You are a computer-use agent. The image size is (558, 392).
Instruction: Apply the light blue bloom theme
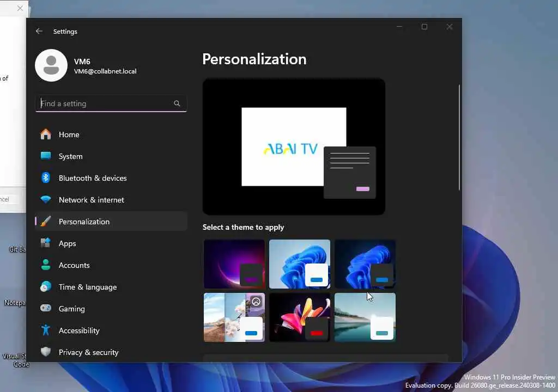(300, 264)
